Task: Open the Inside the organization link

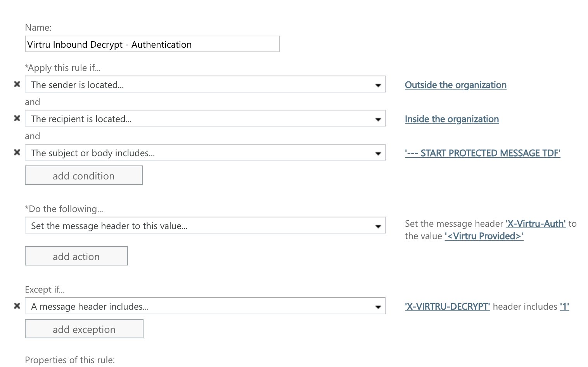Action: click(x=452, y=119)
